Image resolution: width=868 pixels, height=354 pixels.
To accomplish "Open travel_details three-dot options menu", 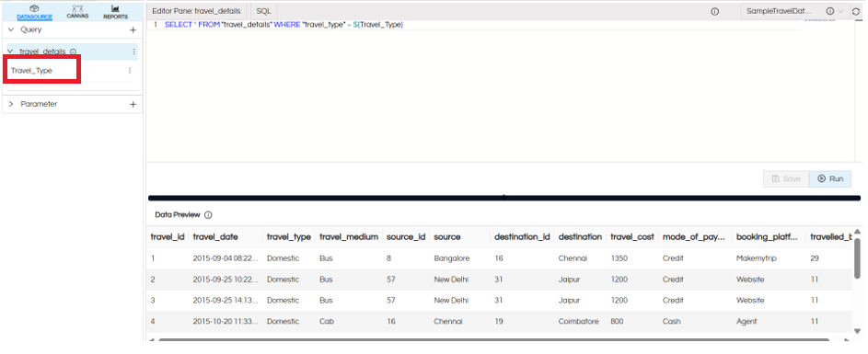I will point(133,51).
